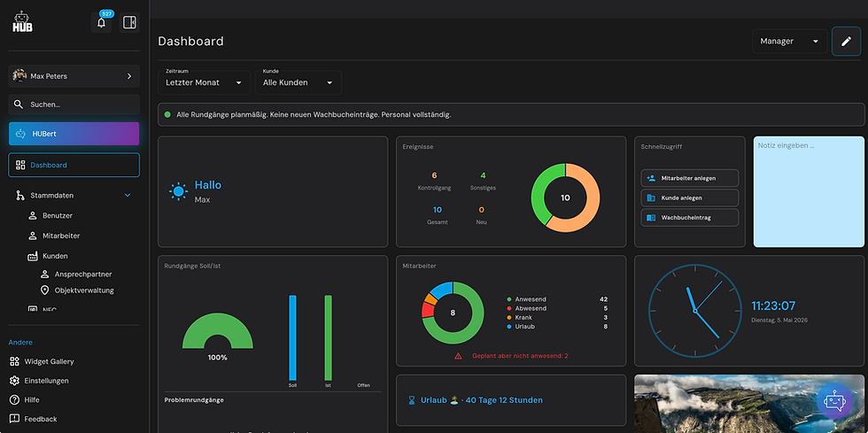Click the Wachbucheintrag button
Image resolution: width=868 pixels, height=433 pixels.
[x=690, y=218]
